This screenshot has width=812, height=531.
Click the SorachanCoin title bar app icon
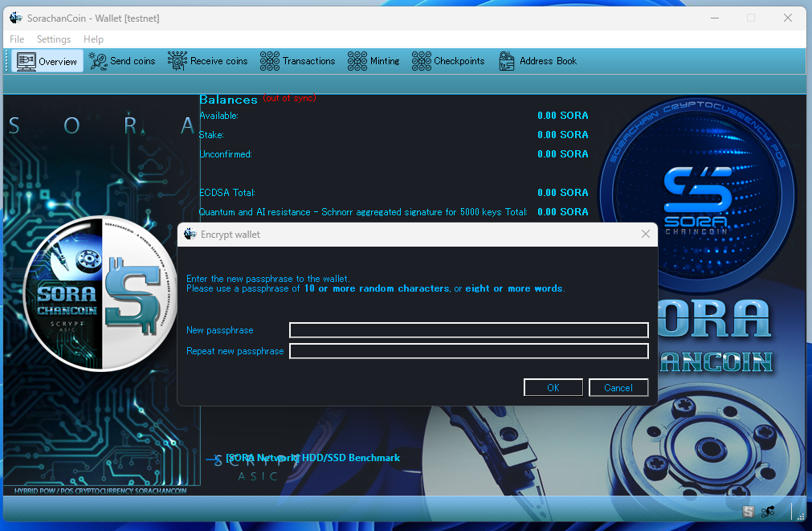coord(16,18)
